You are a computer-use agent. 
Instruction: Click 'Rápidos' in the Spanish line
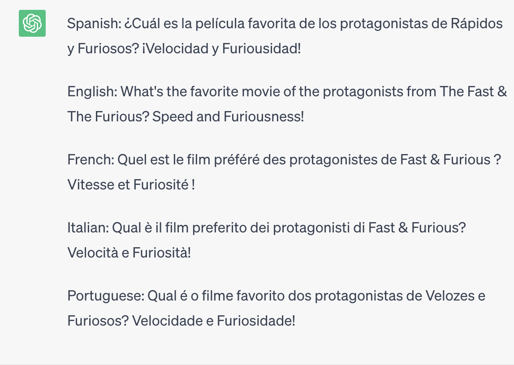[477, 24]
